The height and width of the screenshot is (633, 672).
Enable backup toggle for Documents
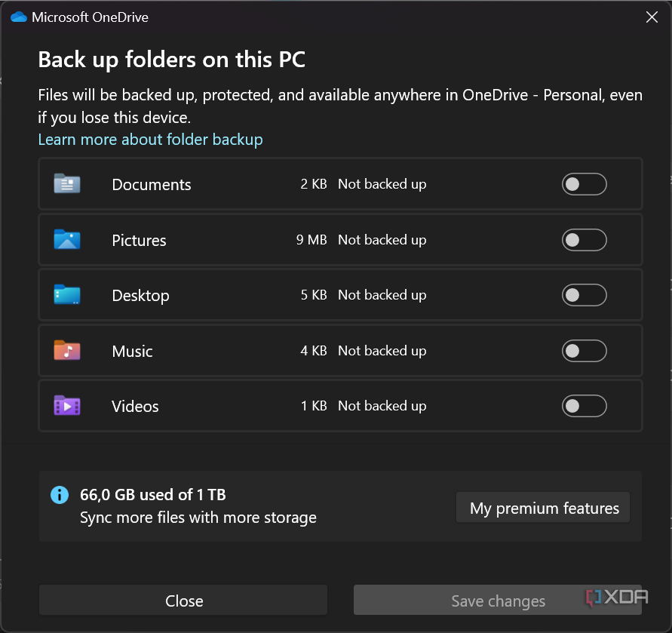[x=584, y=184]
